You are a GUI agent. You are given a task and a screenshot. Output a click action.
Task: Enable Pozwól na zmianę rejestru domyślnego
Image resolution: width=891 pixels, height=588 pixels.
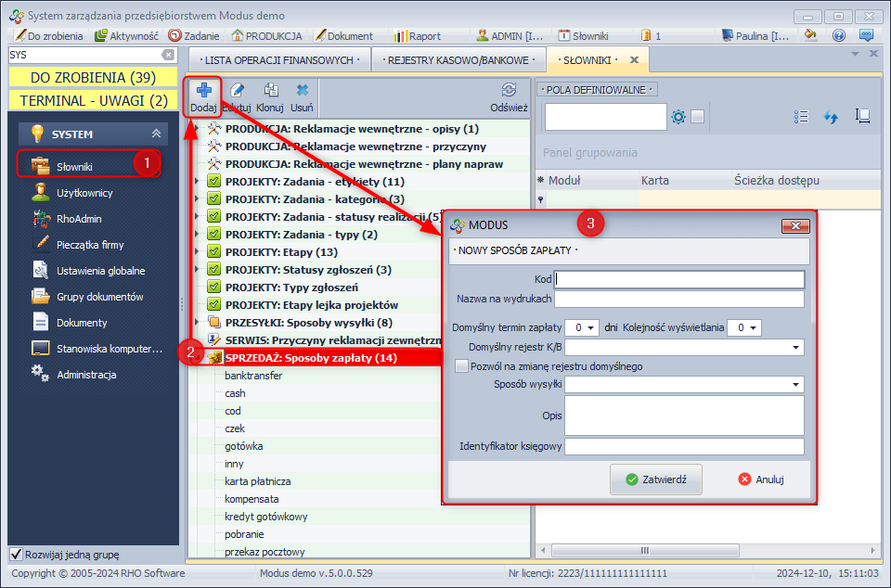click(461, 366)
